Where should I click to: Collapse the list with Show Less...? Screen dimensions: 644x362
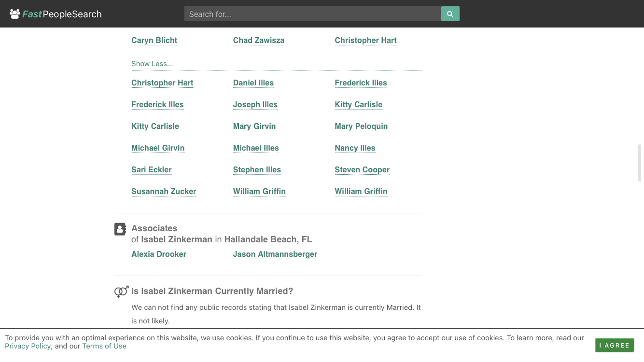coord(152,64)
